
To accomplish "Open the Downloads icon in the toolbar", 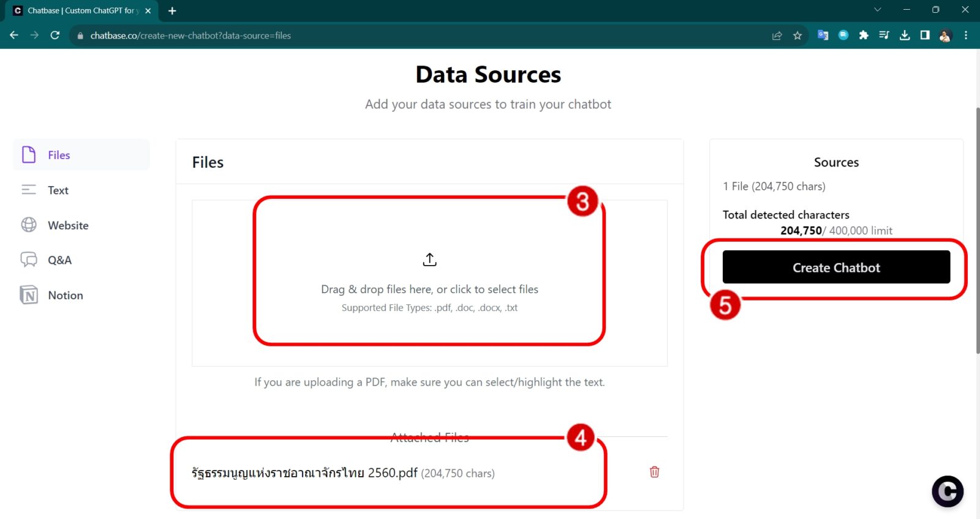I will pyautogui.click(x=905, y=35).
